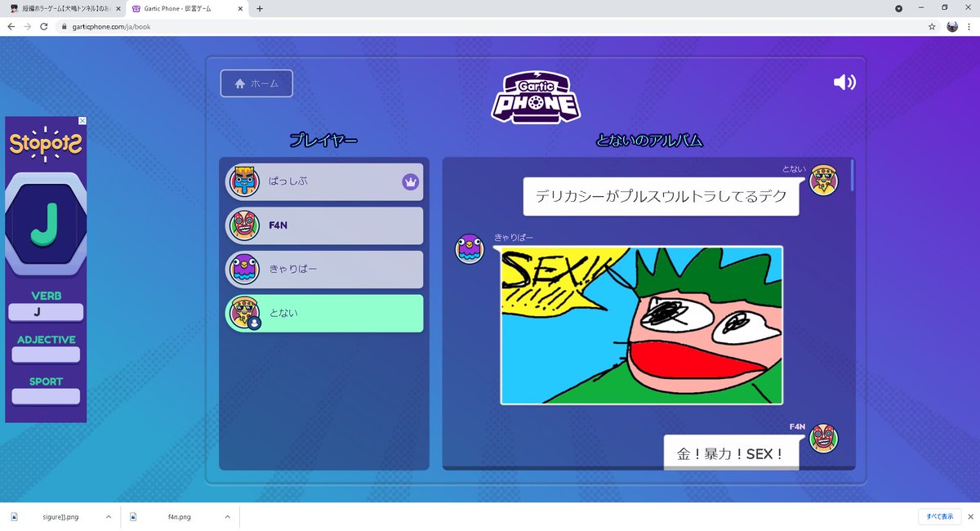Viewport: 980px width, 531px height.
Task: Click となかい avatar in the album chat
Action: coord(824,180)
